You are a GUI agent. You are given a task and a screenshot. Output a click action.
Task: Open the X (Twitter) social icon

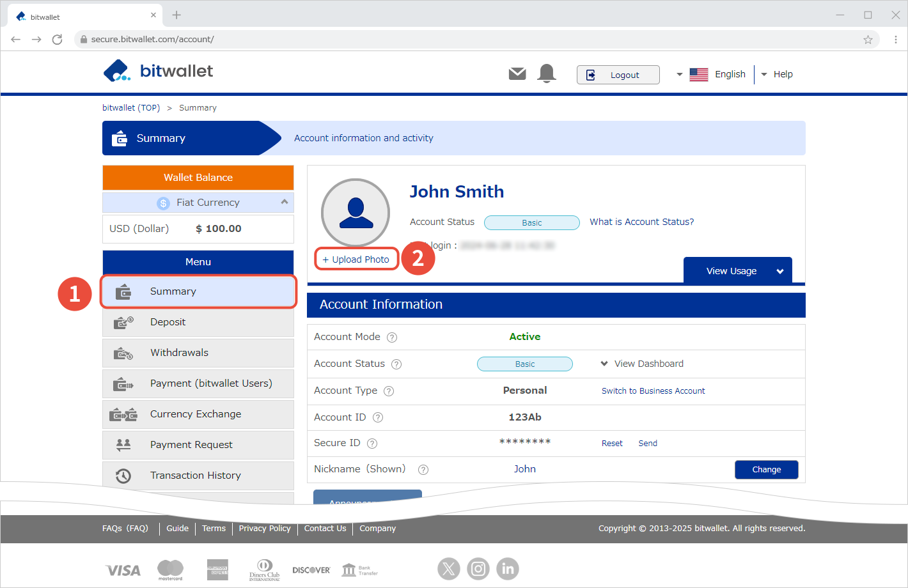[x=449, y=568]
